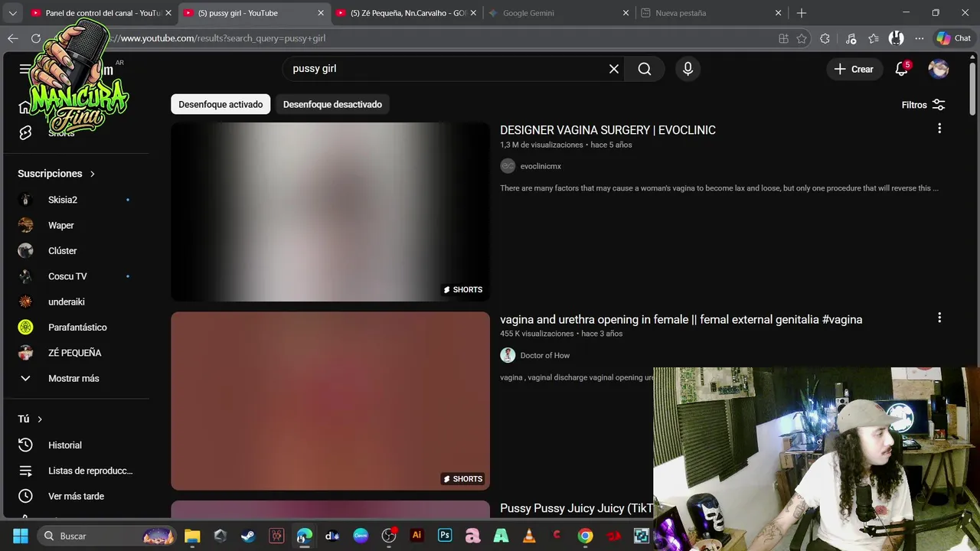Open File Explorer from the taskbar
The width and height of the screenshot is (980, 551).
click(x=192, y=536)
